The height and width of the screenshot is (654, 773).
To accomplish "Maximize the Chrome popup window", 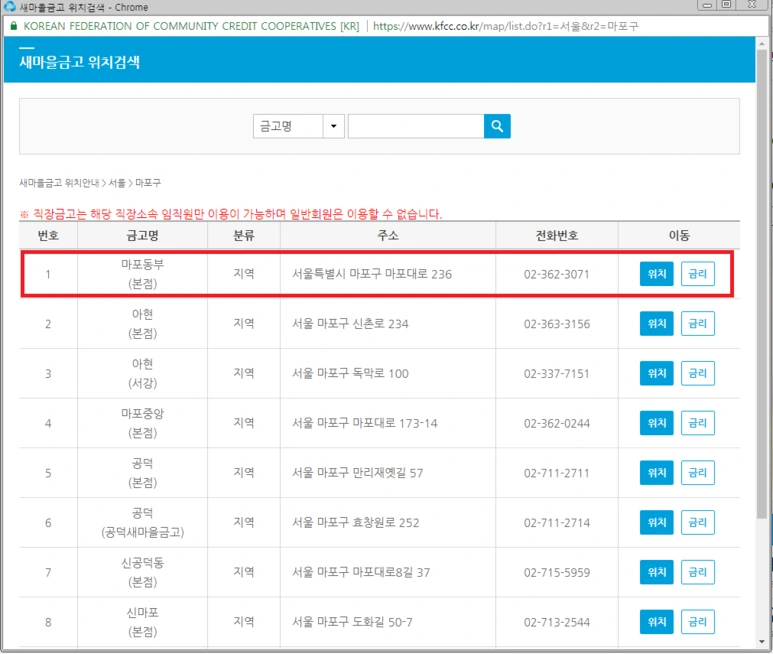I will (726, 4).
